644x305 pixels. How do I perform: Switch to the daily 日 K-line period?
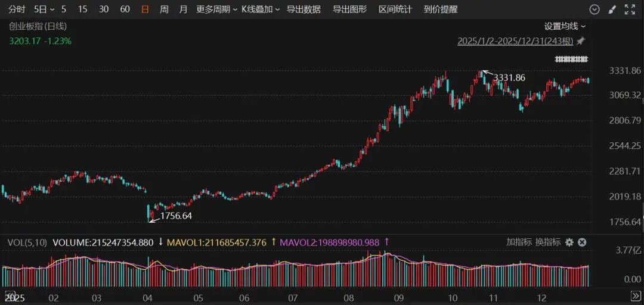point(145,9)
